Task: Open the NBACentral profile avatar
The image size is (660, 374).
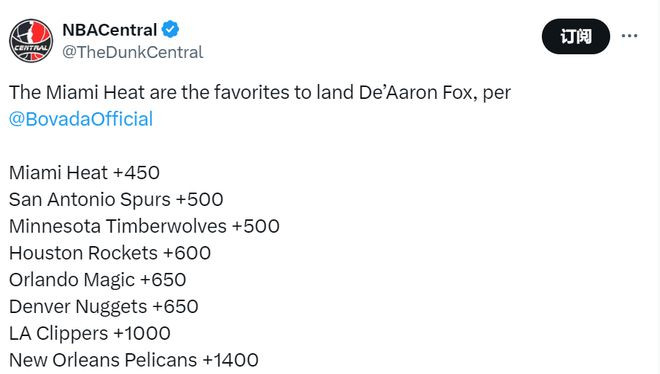Action: point(31,41)
